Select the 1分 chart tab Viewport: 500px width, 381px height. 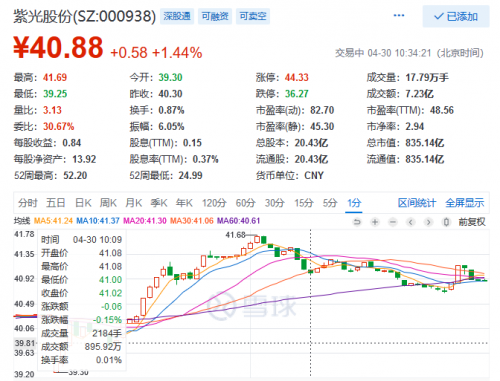pyautogui.click(x=354, y=203)
